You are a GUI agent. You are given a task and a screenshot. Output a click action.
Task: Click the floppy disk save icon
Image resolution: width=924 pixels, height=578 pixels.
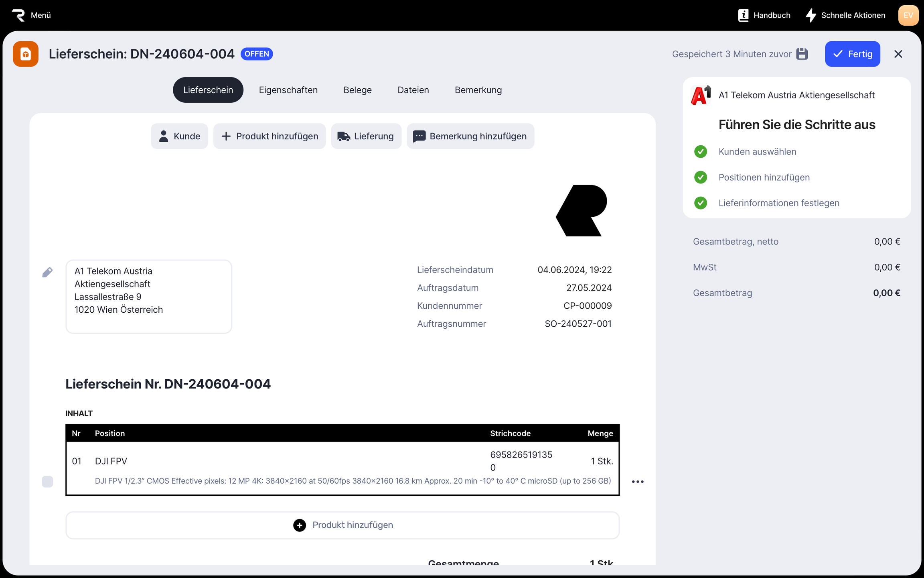click(x=802, y=54)
